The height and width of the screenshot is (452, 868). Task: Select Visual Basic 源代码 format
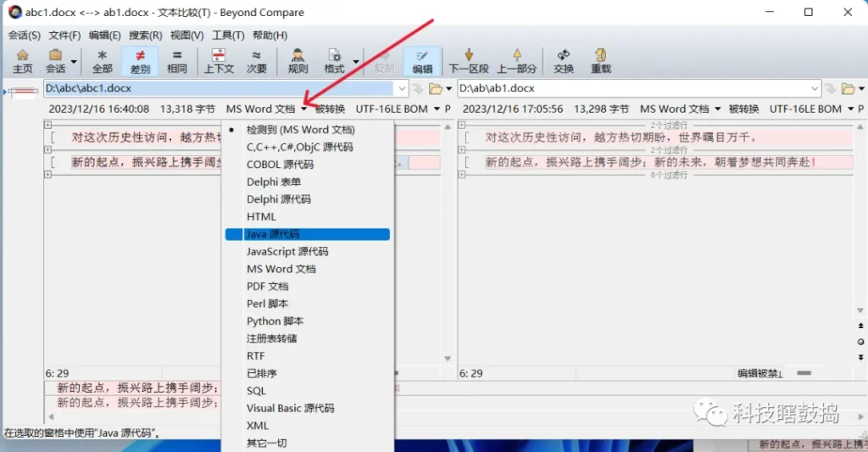(x=308, y=408)
